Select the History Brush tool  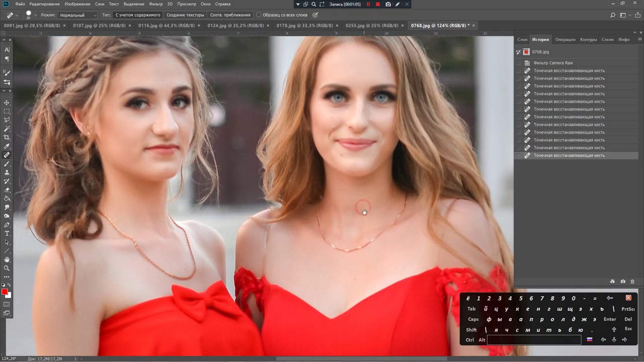[x=7, y=181]
